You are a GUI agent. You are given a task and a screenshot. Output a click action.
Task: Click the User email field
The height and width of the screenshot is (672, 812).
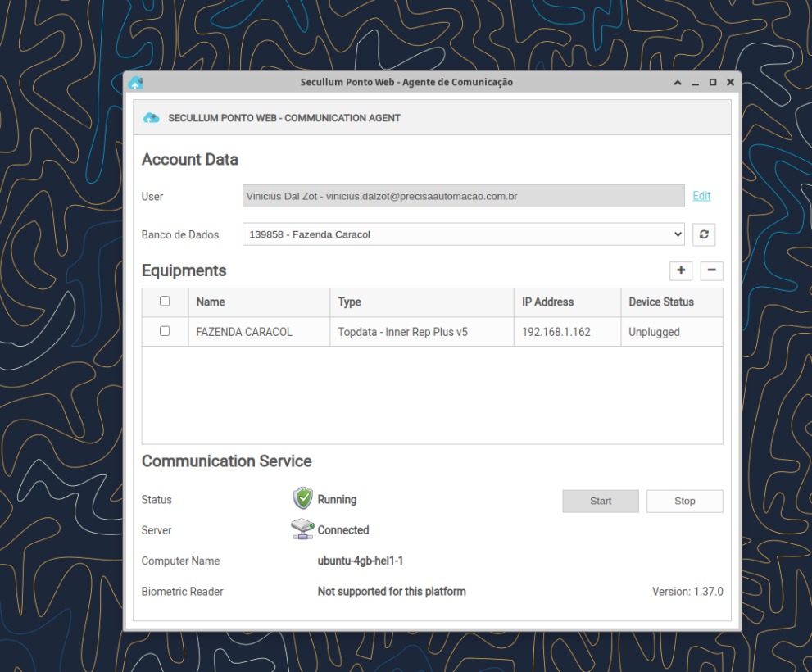[x=463, y=196]
